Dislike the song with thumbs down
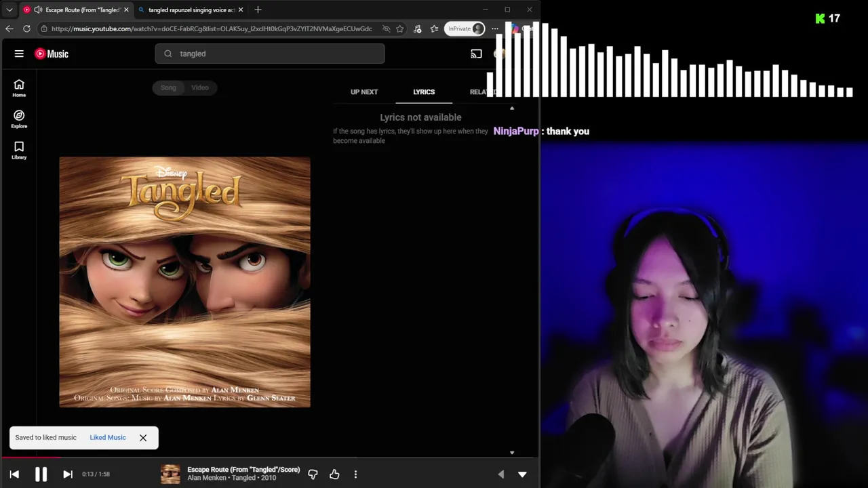Image resolution: width=868 pixels, height=488 pixels. 313,474
